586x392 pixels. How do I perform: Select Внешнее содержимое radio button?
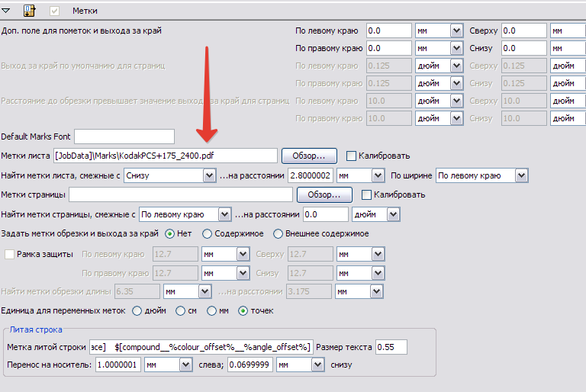278,234
